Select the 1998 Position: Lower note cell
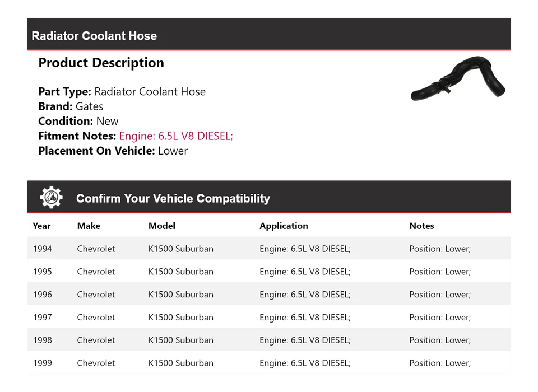Viewport: 538px width, 392px height. pos(440,340)
